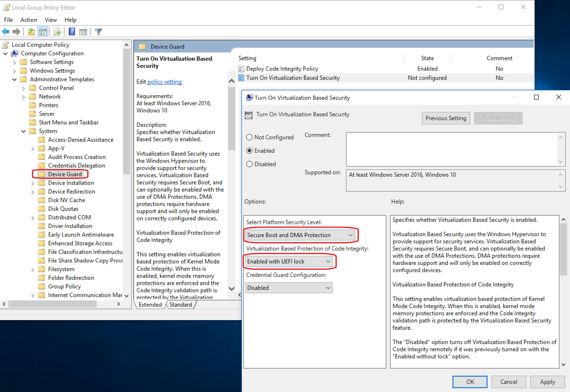
Task: Click the Group Policy folder icon
Action: click(42, 286)
